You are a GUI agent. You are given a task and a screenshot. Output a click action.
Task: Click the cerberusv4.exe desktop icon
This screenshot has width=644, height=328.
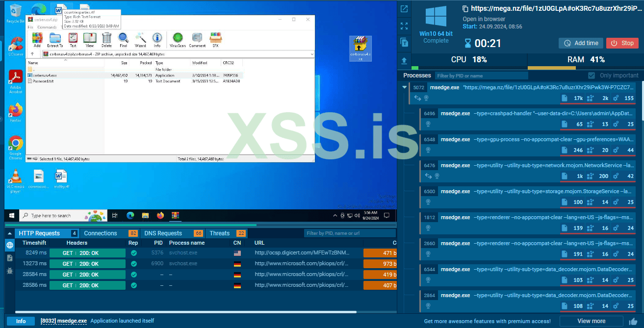point(361,48)
